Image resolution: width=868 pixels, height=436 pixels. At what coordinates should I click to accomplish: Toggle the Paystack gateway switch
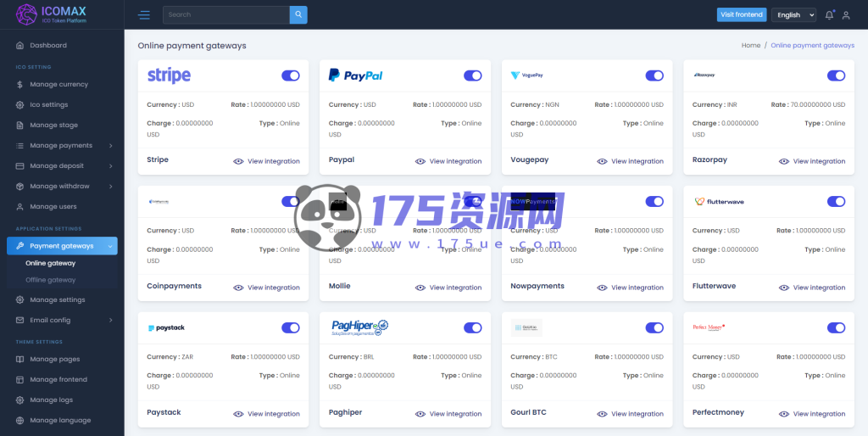pyautogui.click(x=291, y=328)
